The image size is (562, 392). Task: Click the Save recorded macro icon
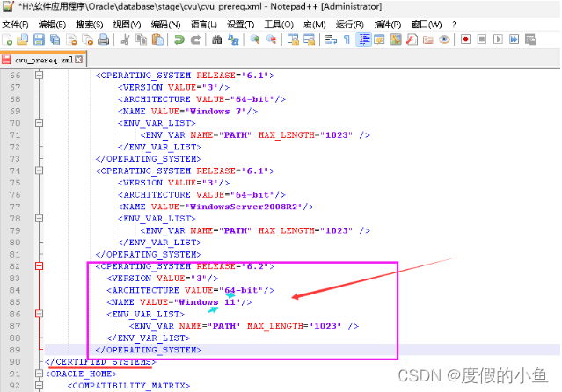click(531, 40)
